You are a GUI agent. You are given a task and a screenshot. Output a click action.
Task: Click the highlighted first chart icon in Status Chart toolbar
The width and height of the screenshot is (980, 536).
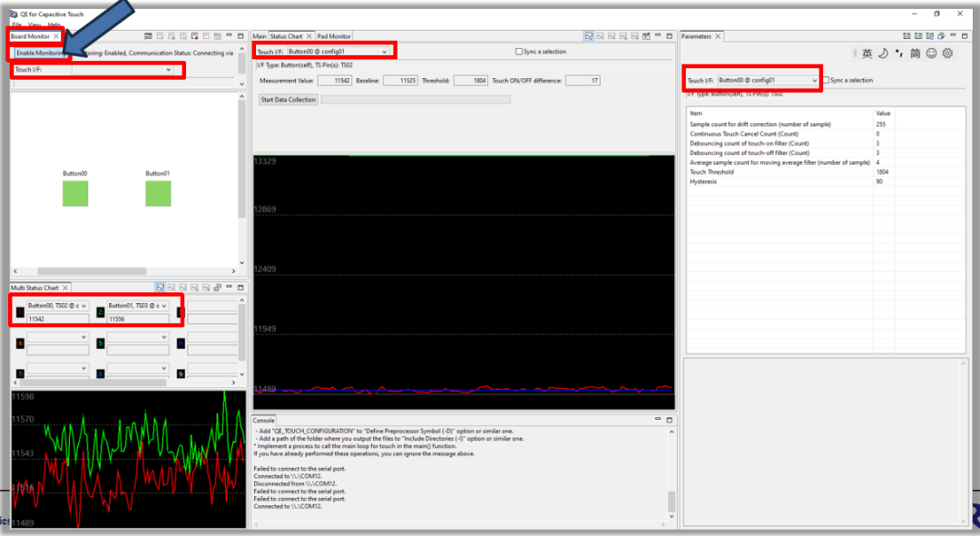pyautogui.click(x=589, y=36)
